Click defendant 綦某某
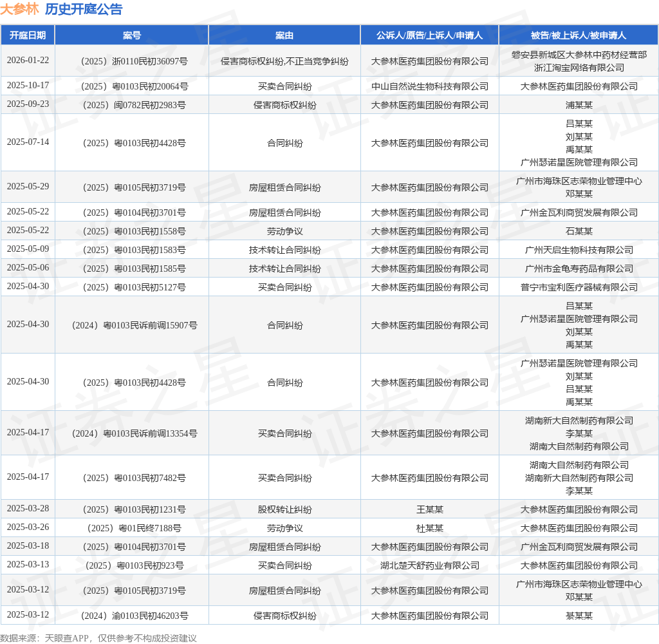Image resolution: width=659 pixels, height=644 pixels. pos(579,616)
